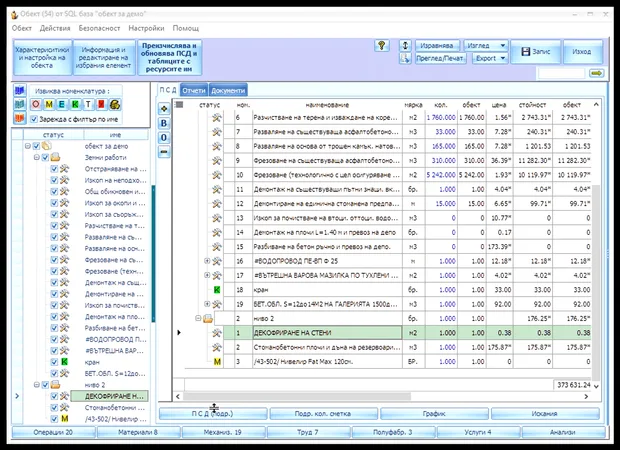The image size is (620, 450).
Task: Click yellow M icon in Нивелир Fat Max row
Action: [217, 361]
